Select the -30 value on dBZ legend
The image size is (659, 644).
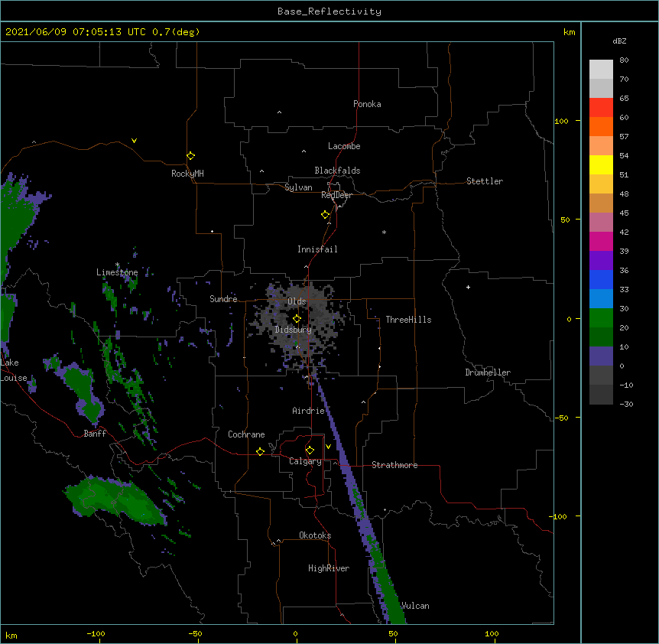click(626, 404)
